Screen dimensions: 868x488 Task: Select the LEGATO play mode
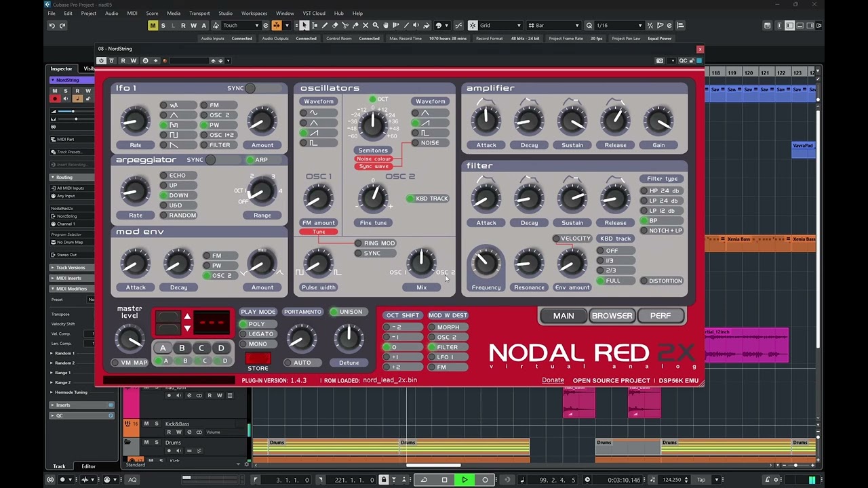click(257, 334)
